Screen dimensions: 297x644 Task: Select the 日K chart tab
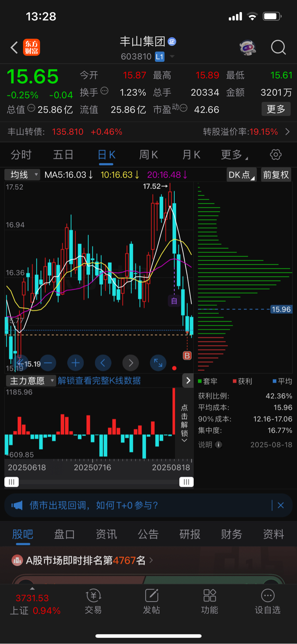click(x=106, y=155)
